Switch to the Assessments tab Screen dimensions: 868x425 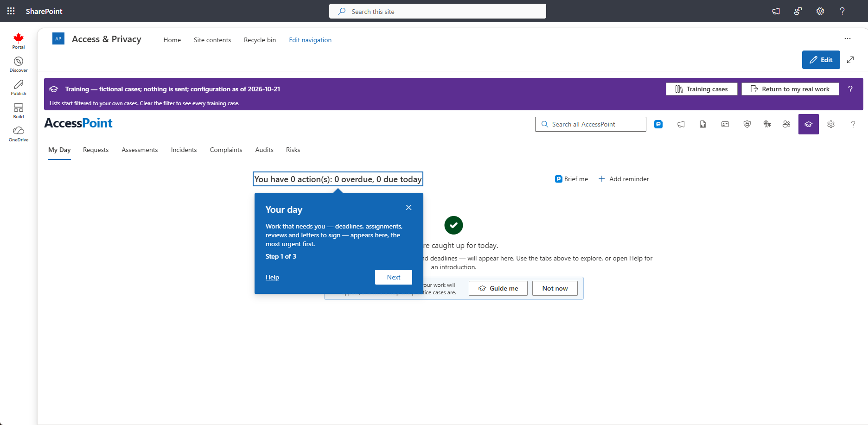pos(140,150)
